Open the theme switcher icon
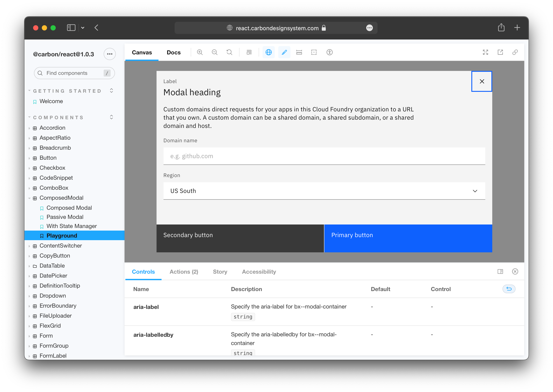This screenshot has height=392, width=553. tap(249, 52)
